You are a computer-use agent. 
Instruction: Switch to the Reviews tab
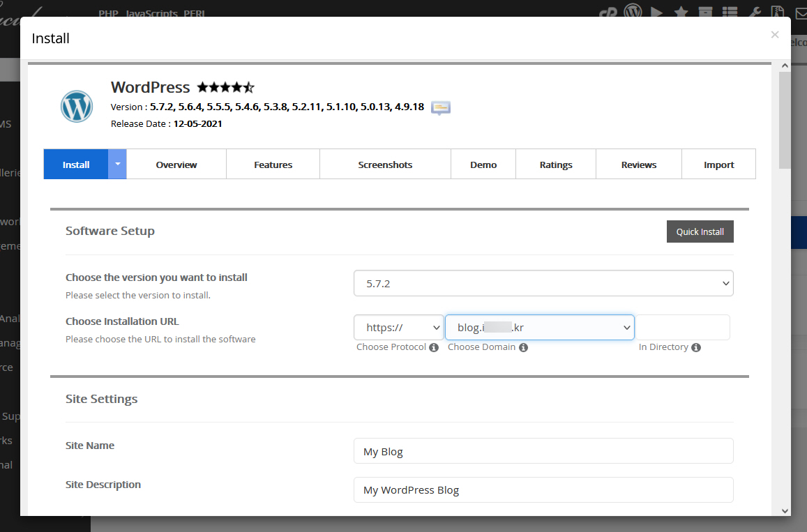coord(639,164)
